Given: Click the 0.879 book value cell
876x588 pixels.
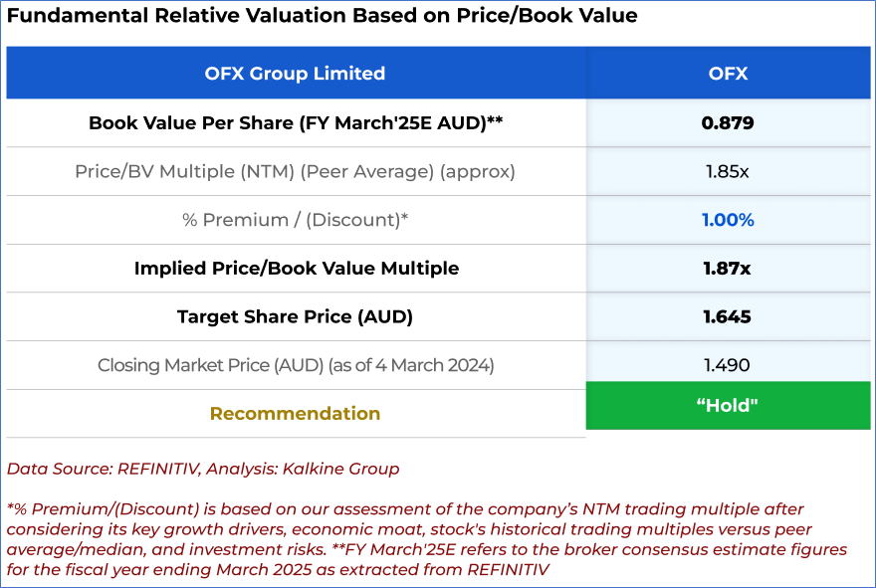Looking at the screenshot, I should click(x=728, y=123).
